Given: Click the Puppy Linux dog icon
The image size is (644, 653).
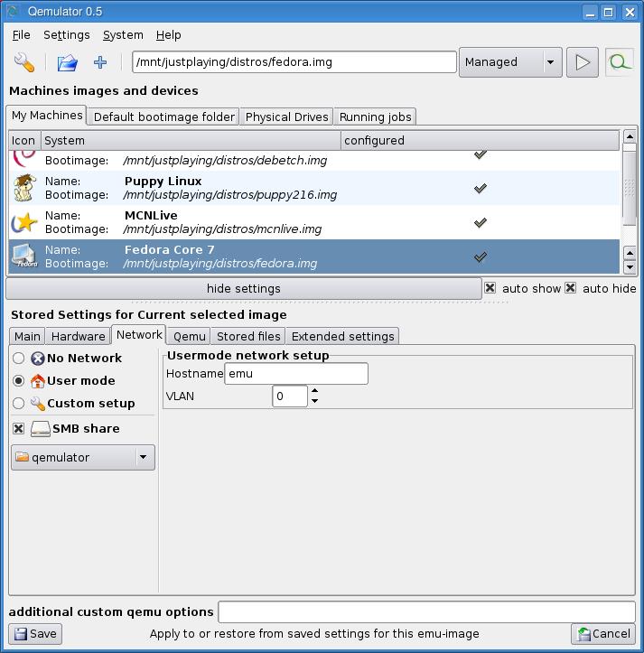Looking at the screenshot, I should coord(24,188).
